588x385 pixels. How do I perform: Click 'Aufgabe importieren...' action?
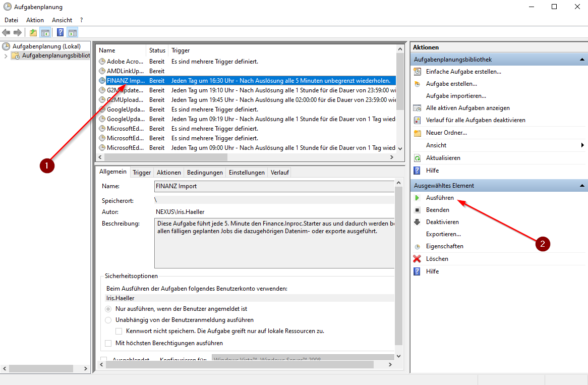click(x=456, y=96)
